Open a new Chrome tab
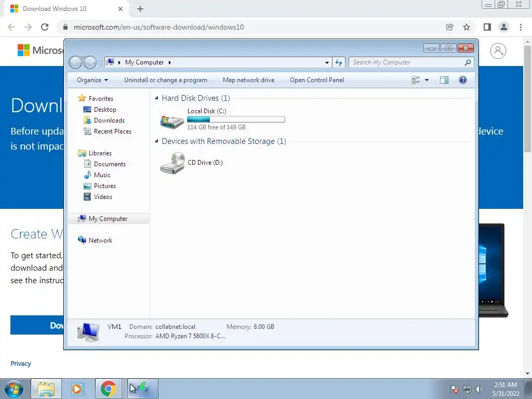Image resolution: width=532 pixels, height=399 pixels. [140, 9]
